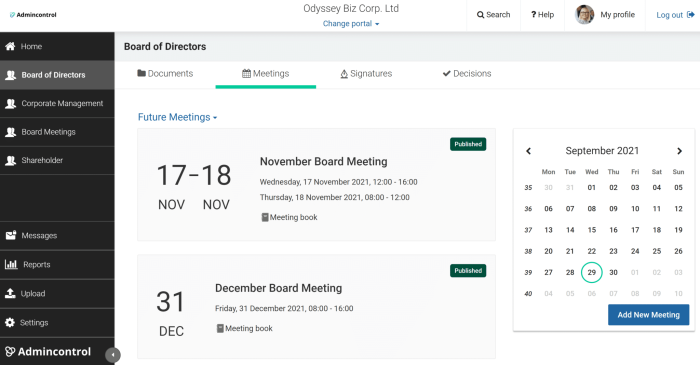Open Meeting book for December Board Meeting

coord(244,328)
